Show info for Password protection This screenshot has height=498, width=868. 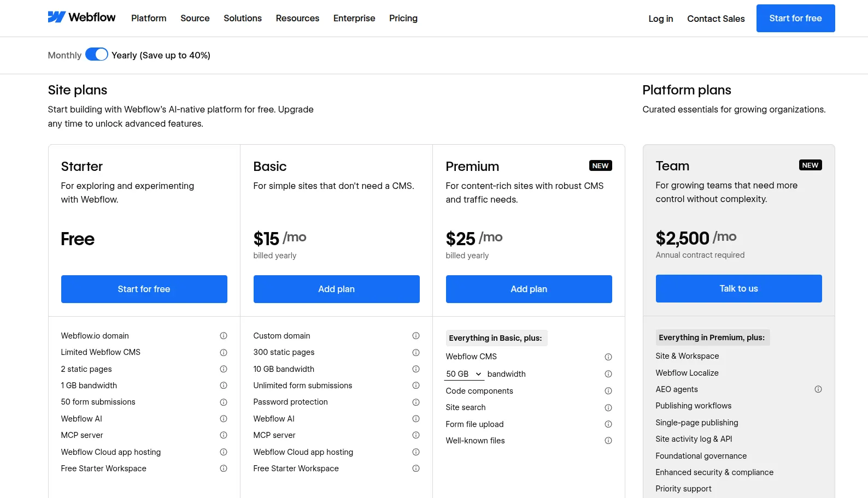click(416, 402)
